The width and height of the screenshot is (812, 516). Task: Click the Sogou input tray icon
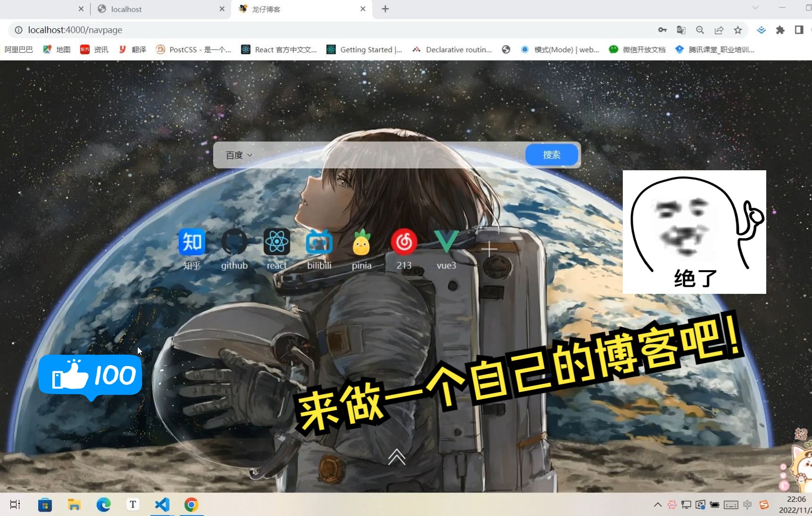point(764,505)
